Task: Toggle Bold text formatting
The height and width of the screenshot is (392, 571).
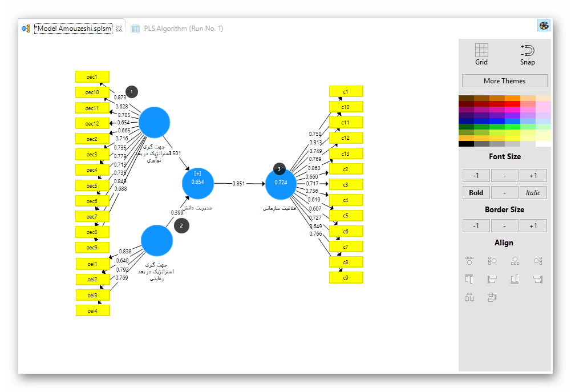Action: [x=476, y=193]
